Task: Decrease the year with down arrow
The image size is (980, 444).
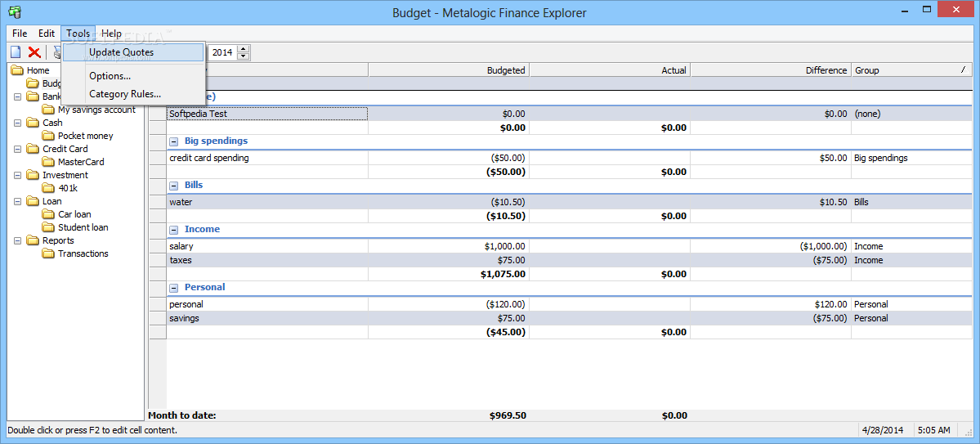Action: 244,56
